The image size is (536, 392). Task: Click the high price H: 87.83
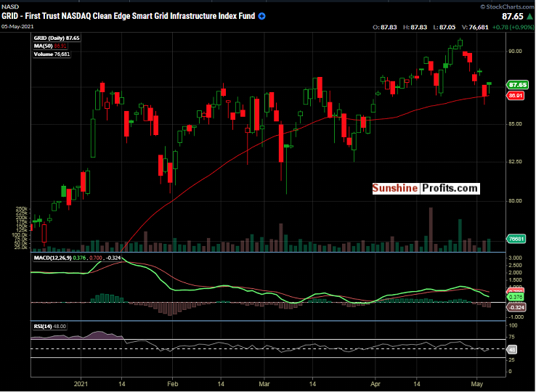[x=415, y=27]
